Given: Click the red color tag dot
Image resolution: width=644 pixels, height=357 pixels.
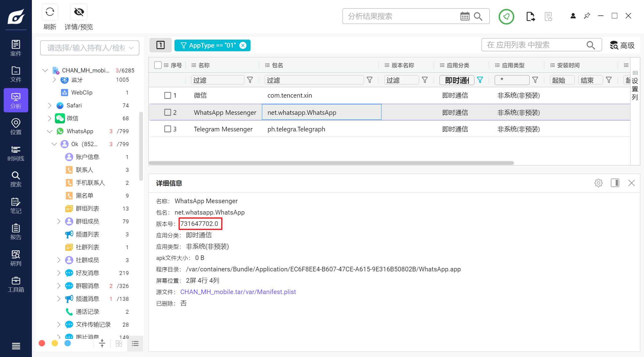Looking at the screenshot, I should 42,343.
